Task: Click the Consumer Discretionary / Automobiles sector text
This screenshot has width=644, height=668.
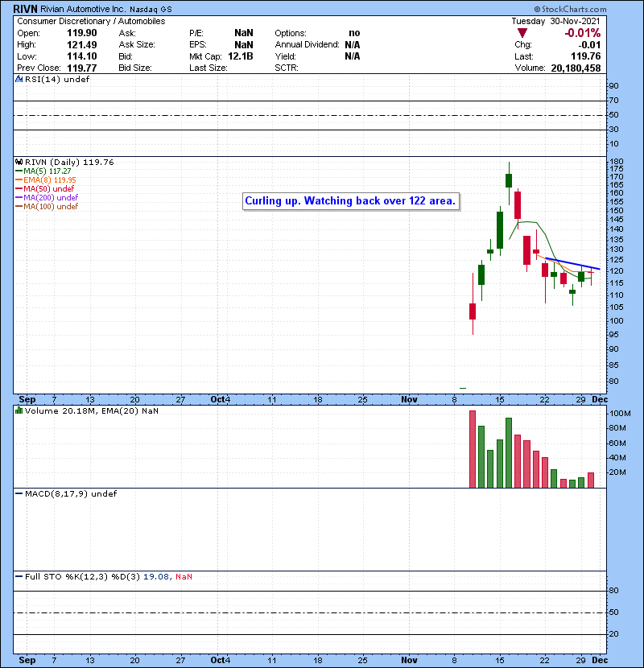Action: [91, 21]
